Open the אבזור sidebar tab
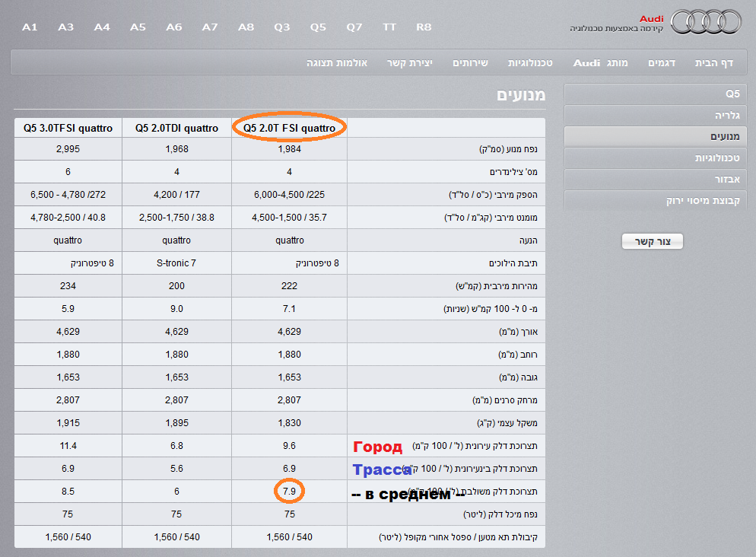This screenshot has height=557, width=756. pyautogui.click(x=656, y=179)
